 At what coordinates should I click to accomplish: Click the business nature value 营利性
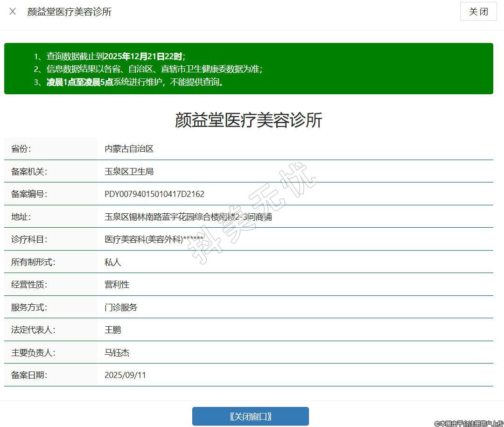point(117,285)
